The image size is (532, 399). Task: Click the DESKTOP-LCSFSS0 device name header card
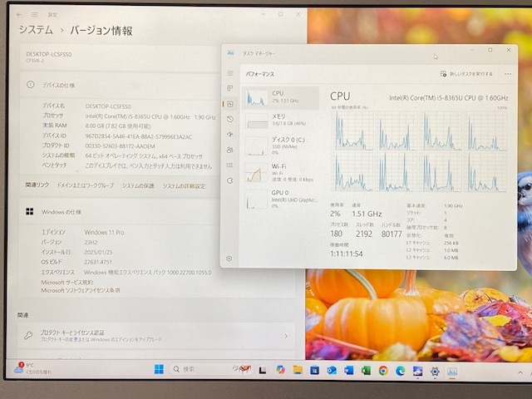click(121, 57)
